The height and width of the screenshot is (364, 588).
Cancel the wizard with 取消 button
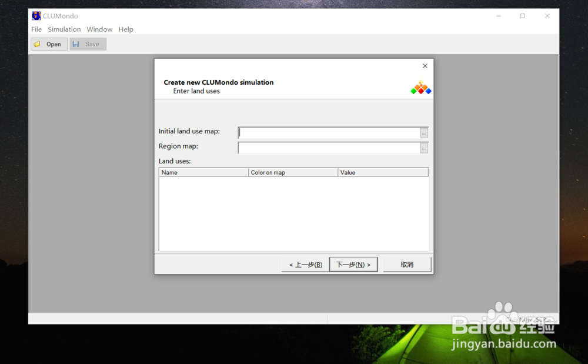[407, 265]
